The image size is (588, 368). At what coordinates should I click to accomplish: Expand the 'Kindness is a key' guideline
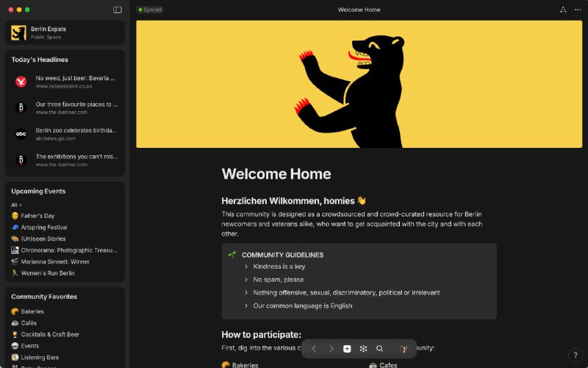(246, 266)
